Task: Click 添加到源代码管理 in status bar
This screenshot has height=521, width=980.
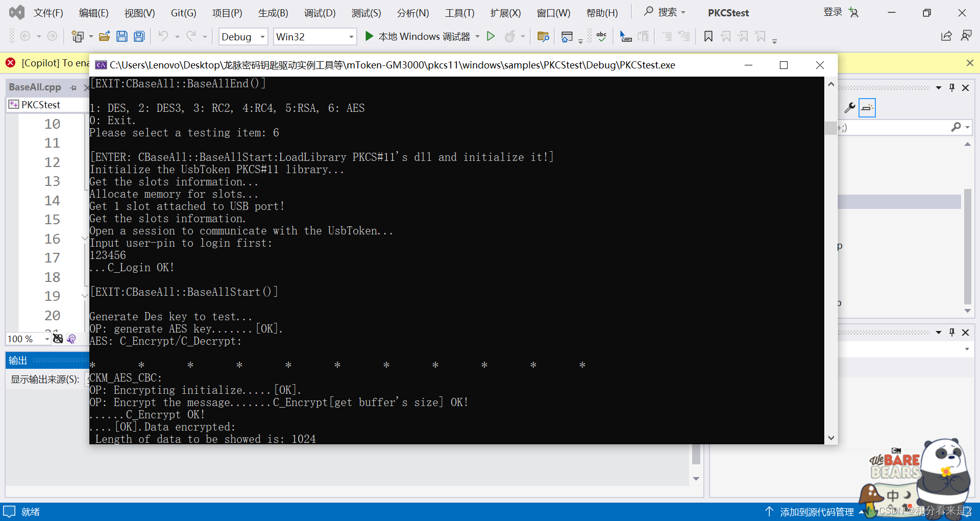Action: [x=817, y=512]
